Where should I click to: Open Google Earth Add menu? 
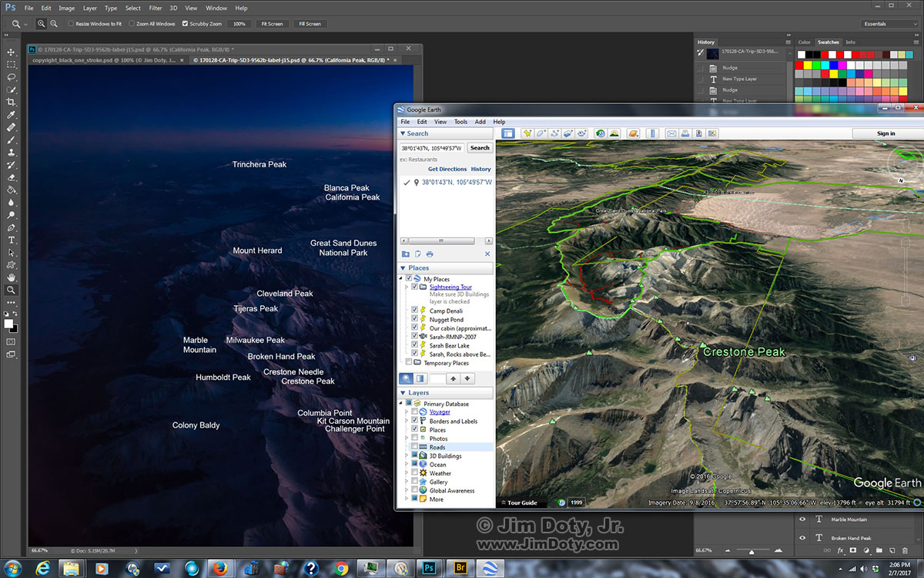pos(480,122)
